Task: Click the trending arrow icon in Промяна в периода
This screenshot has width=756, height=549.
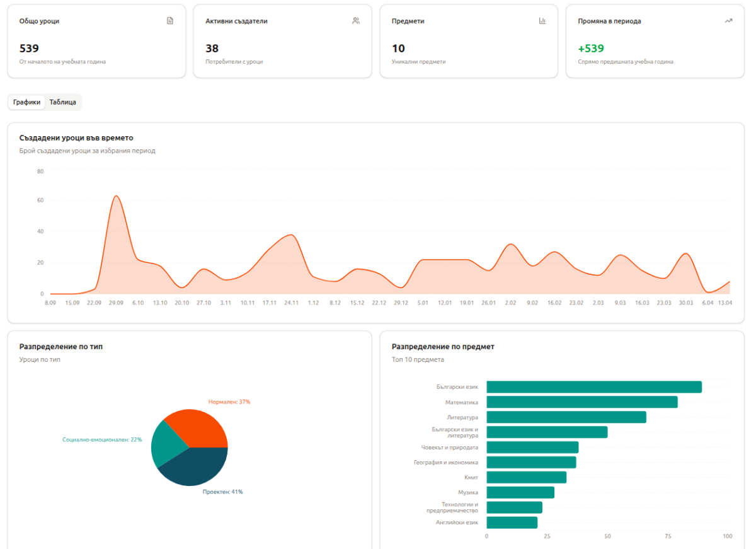Action: point(728,21)
